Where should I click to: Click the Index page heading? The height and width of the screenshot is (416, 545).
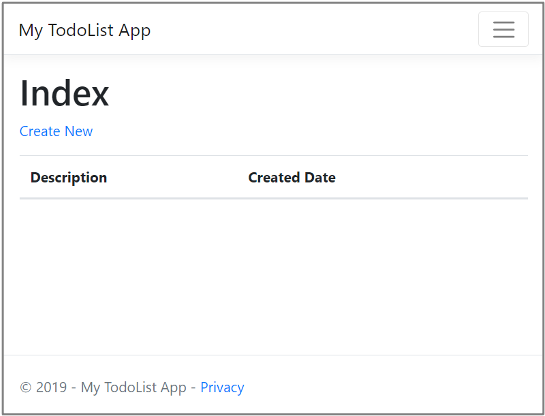pyautogui.click(x=64, y=93)
